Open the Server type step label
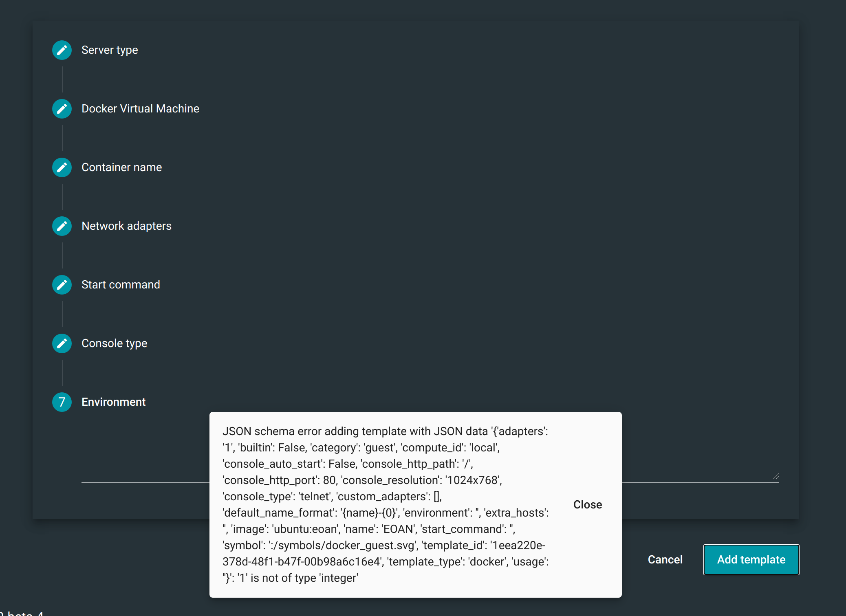Screen dimensions: 846x616 tap(109, 50)
